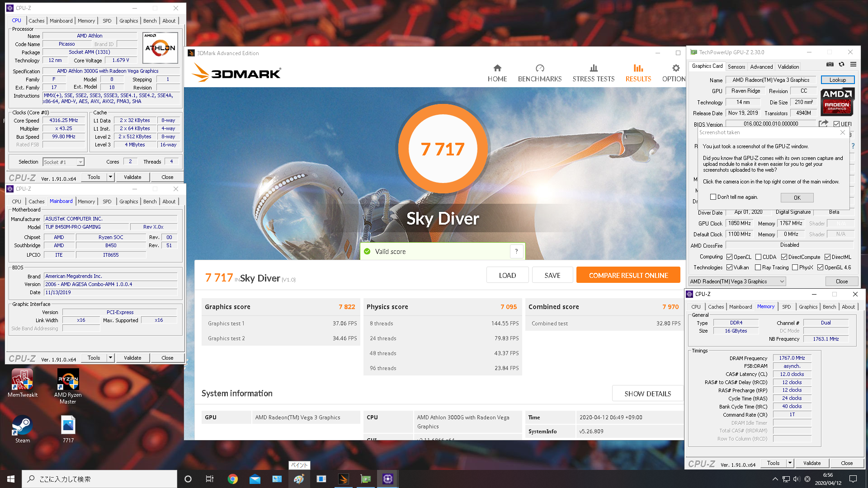Open Bench tab in Memory CPU-Z window
This screenshot has width=868, height=488.
click(829, 307)
